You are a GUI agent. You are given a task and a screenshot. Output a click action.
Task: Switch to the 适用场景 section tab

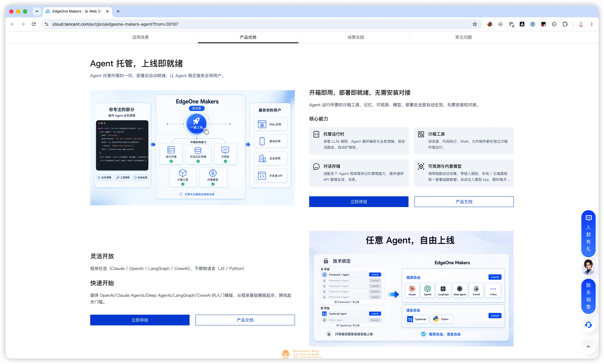point(140,37)
